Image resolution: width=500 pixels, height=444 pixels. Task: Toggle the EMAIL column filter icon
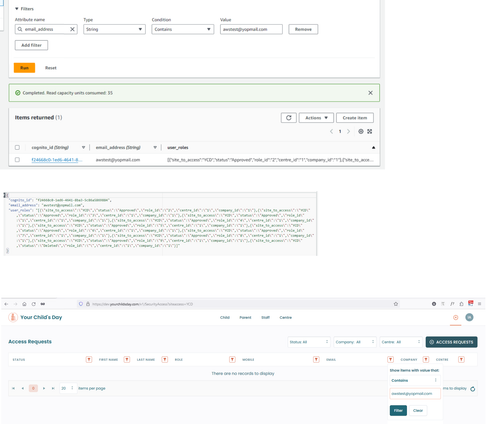pos(390,359)
